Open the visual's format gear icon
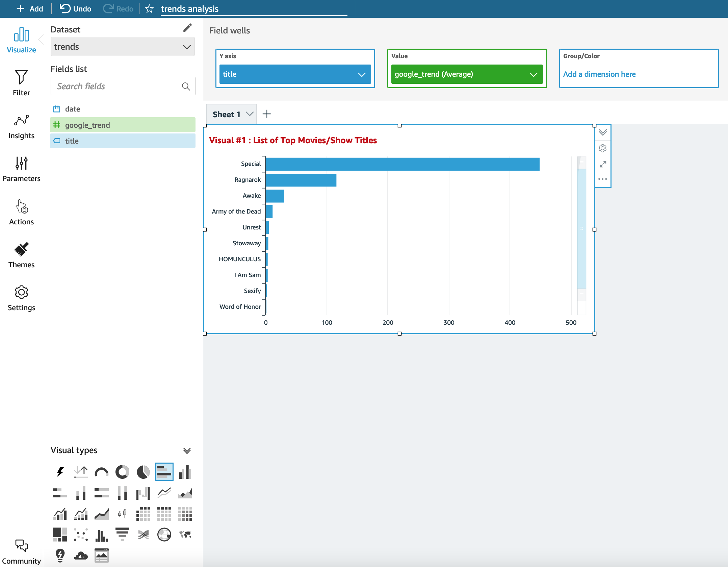Viewport: 728px width, 567px height. click(x=603, y=148)
